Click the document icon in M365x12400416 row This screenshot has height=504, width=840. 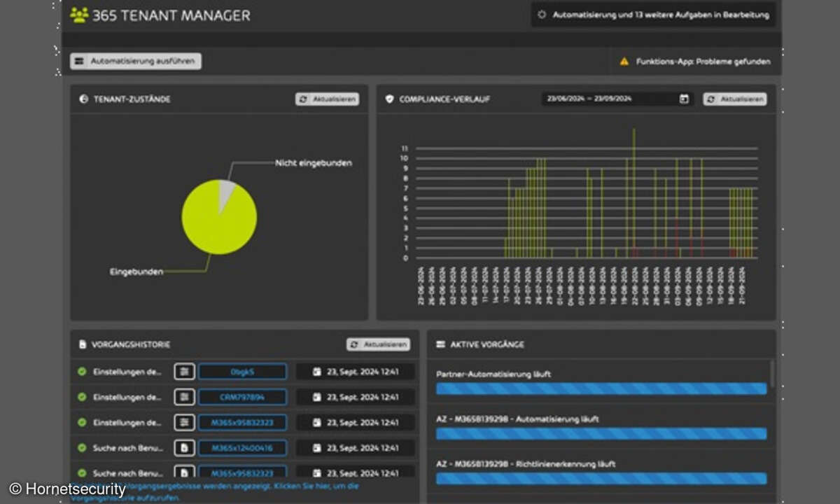184,447
